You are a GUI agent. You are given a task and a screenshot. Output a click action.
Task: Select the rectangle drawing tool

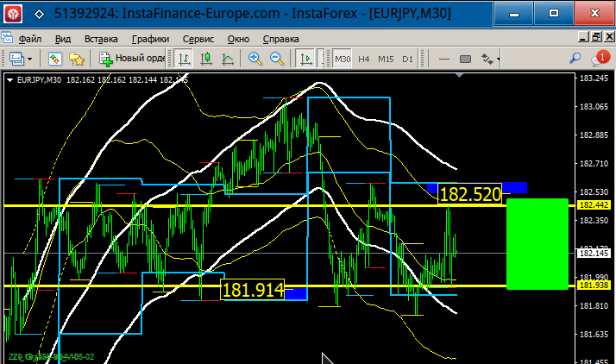pos(465,59)
